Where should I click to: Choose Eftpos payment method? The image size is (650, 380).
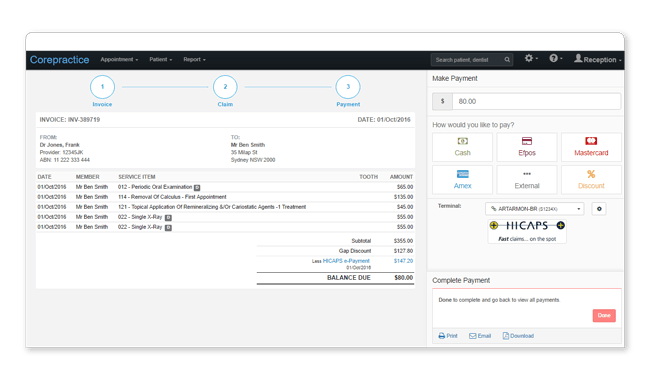point(527,147)
